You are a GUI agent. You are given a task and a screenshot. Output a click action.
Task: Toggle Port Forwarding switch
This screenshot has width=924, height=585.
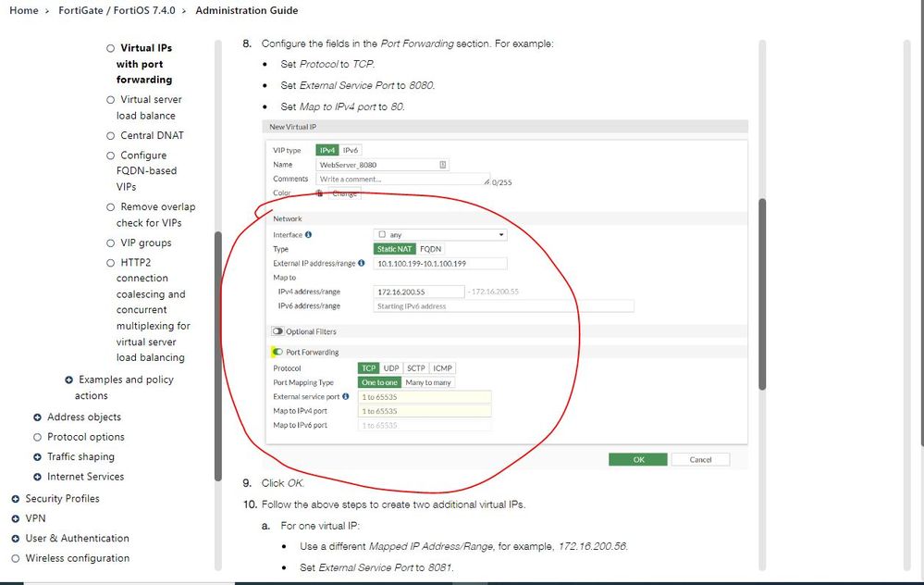click(x=277, y=352)
